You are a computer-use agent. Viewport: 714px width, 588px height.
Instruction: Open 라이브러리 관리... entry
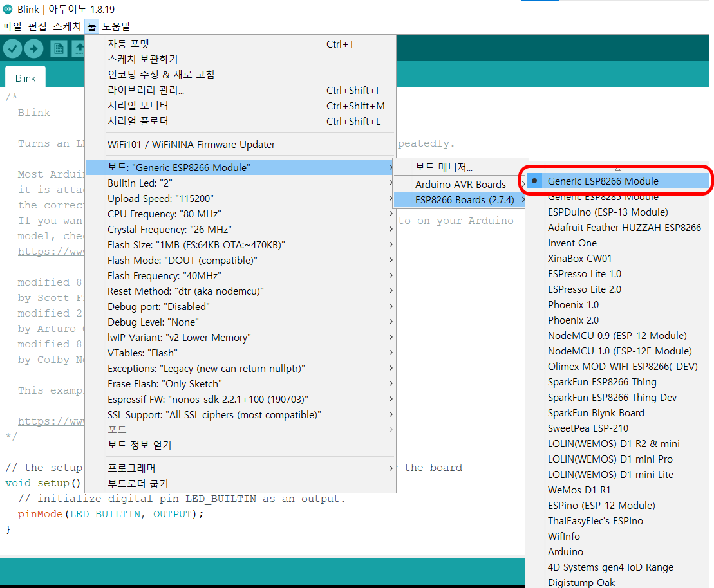240,90
